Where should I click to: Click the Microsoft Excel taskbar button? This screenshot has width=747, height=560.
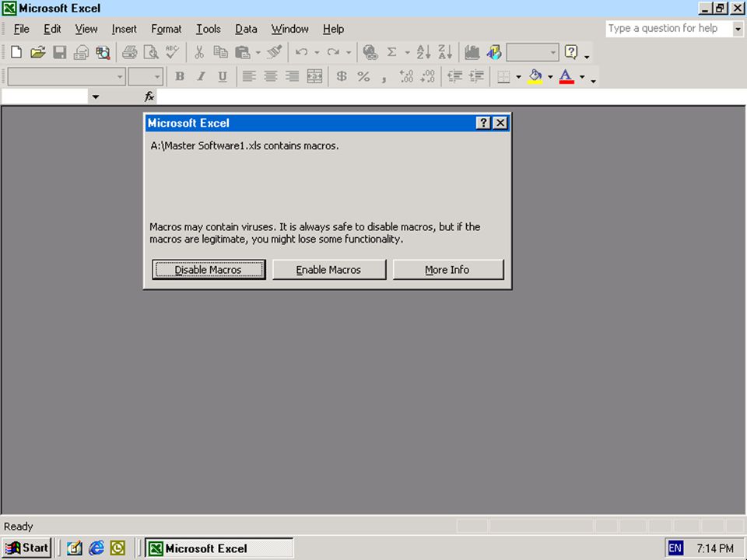pos(219,548)
